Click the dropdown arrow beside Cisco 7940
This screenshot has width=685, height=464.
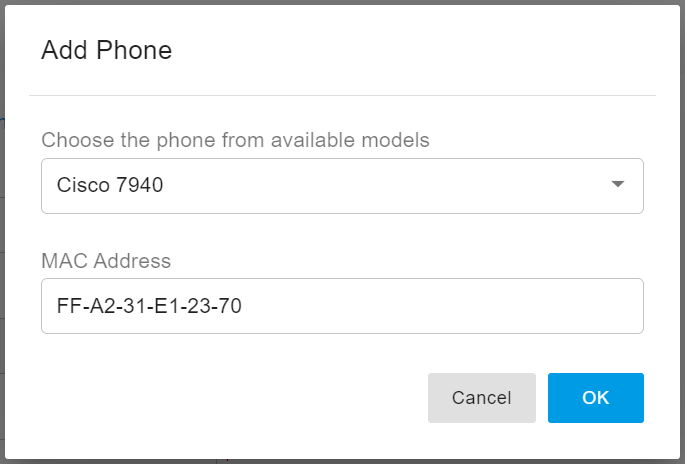(618, 185)
